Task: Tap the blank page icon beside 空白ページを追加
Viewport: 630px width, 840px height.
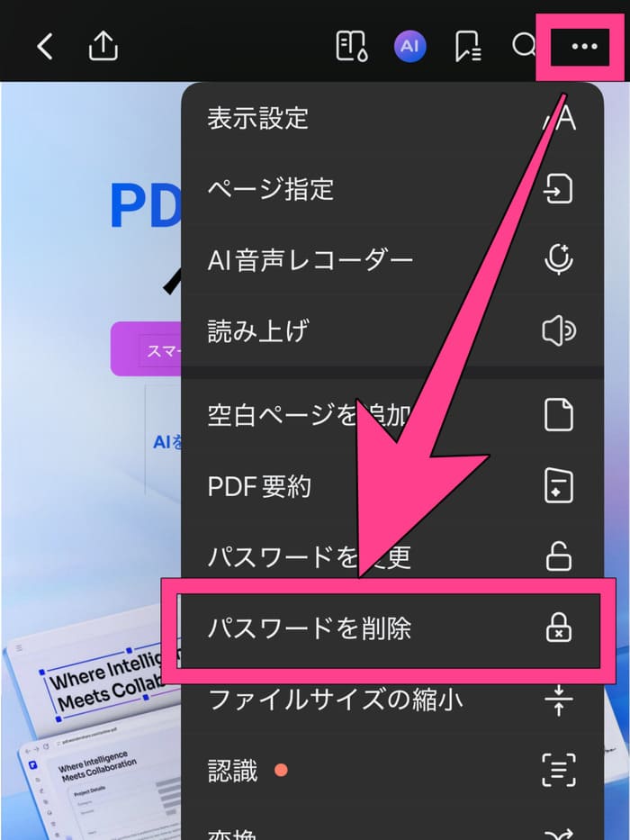Action: (558, 415)
